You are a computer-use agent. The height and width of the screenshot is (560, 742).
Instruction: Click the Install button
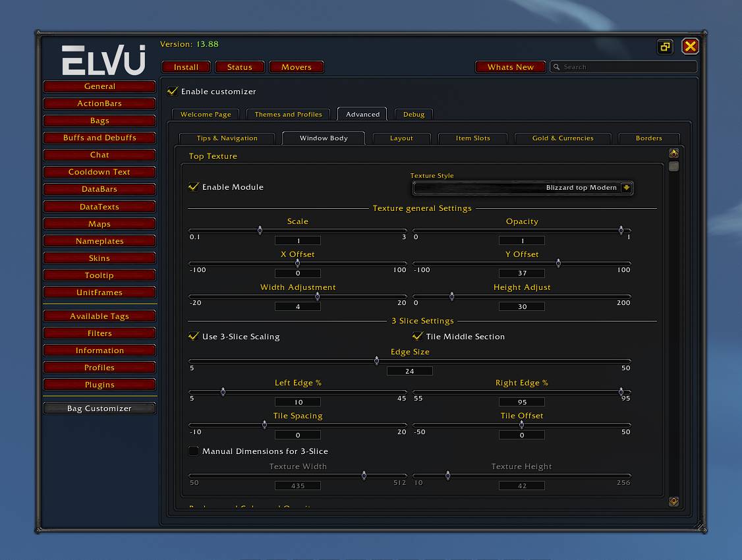186,67
